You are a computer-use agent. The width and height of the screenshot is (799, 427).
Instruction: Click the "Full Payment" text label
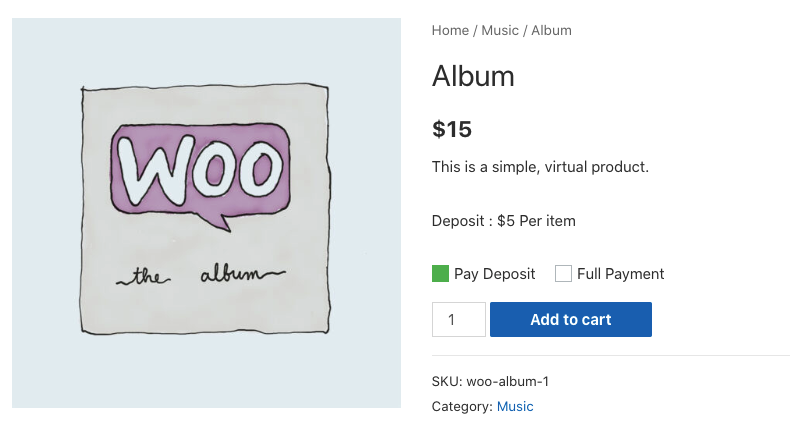(620, 274)
